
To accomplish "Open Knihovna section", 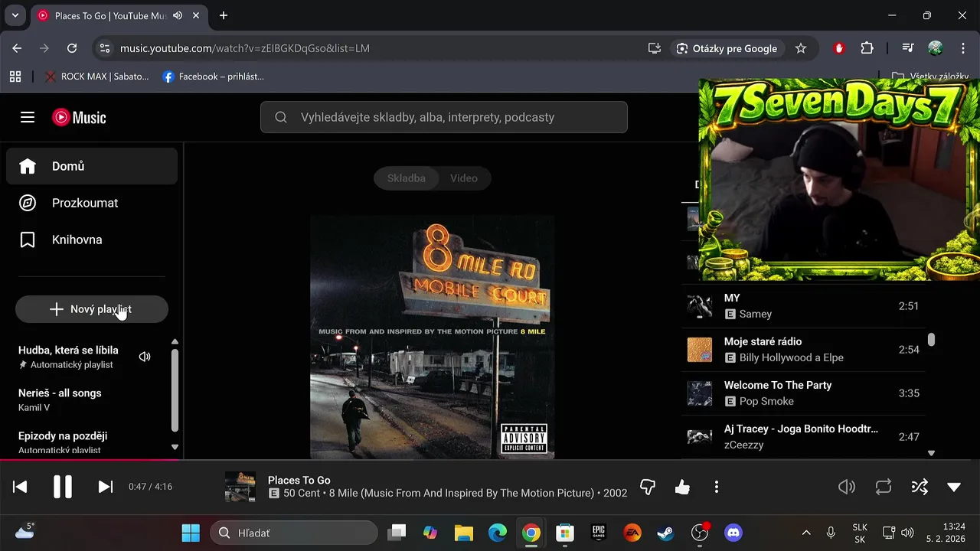I will pos(92,240).
